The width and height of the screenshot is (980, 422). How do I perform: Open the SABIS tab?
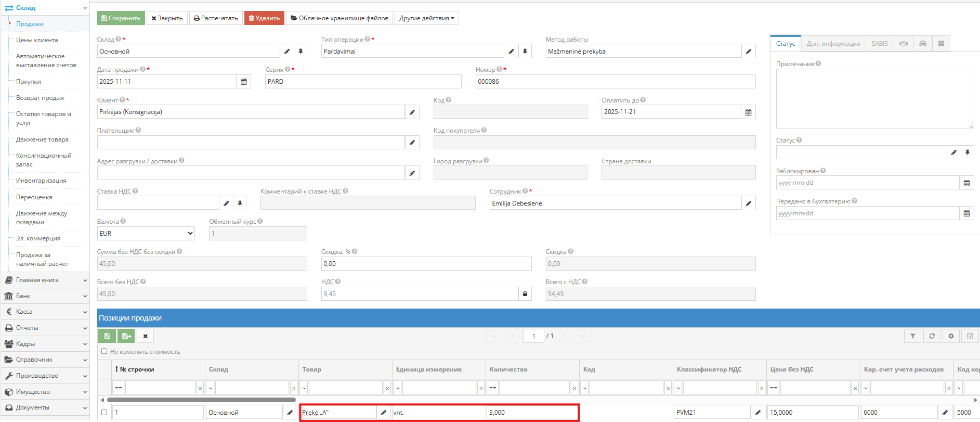pyautogui.click(x=880, y=44)
